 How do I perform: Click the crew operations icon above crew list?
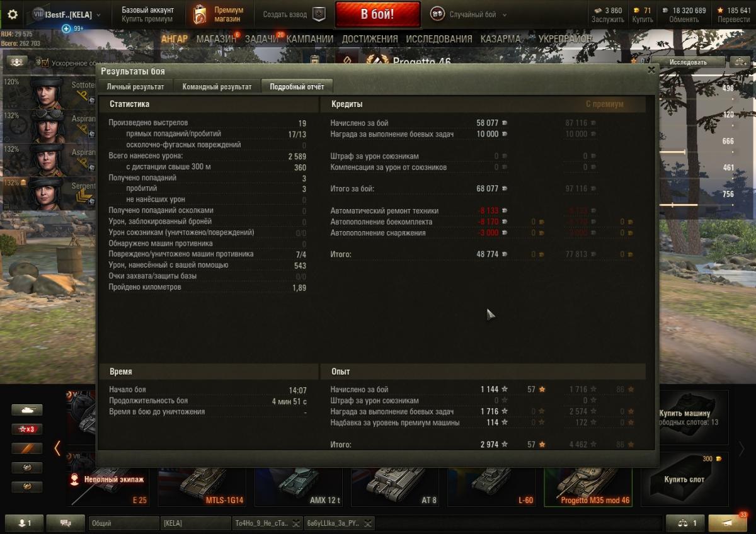[x=17, y=62]
